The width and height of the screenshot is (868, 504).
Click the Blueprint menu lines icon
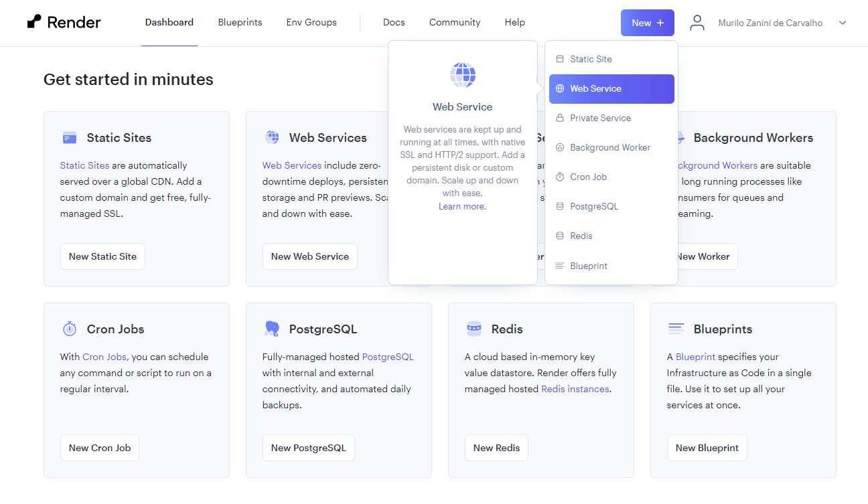[560, 266]
